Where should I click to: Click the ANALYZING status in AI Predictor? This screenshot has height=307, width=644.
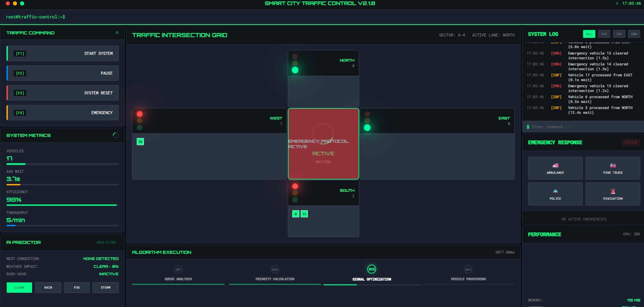(106, 242)
